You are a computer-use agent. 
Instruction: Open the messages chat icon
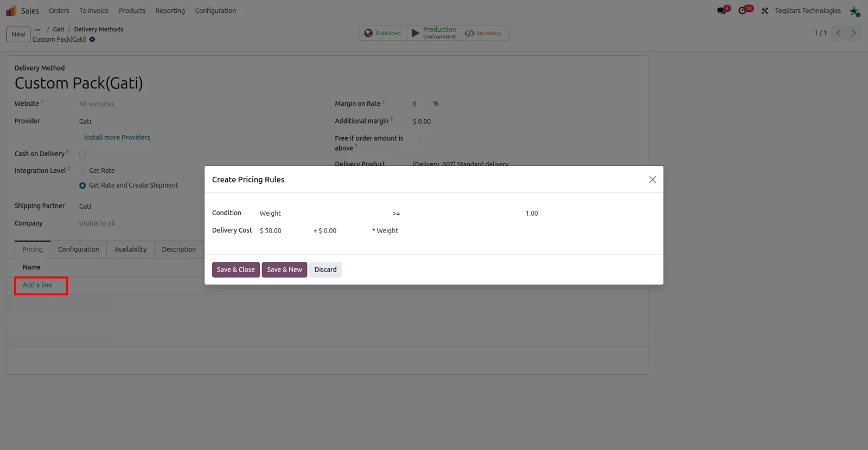click(x=722, y=10)
